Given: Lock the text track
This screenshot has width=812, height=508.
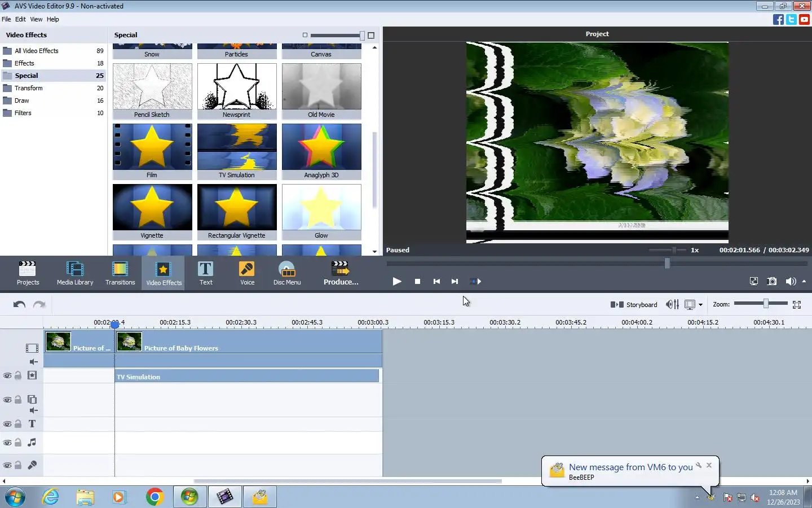Looking at the screenshot, I should pyautogui.click(x=18, y=424).
